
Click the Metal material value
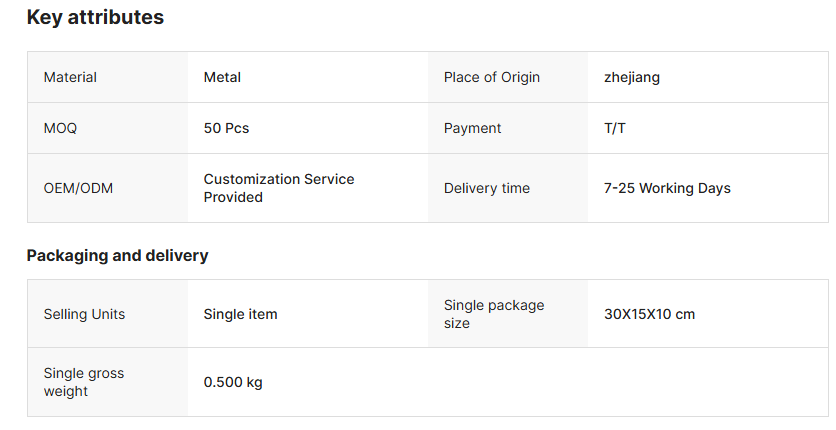pyautogui.click(x=222, y=77)
